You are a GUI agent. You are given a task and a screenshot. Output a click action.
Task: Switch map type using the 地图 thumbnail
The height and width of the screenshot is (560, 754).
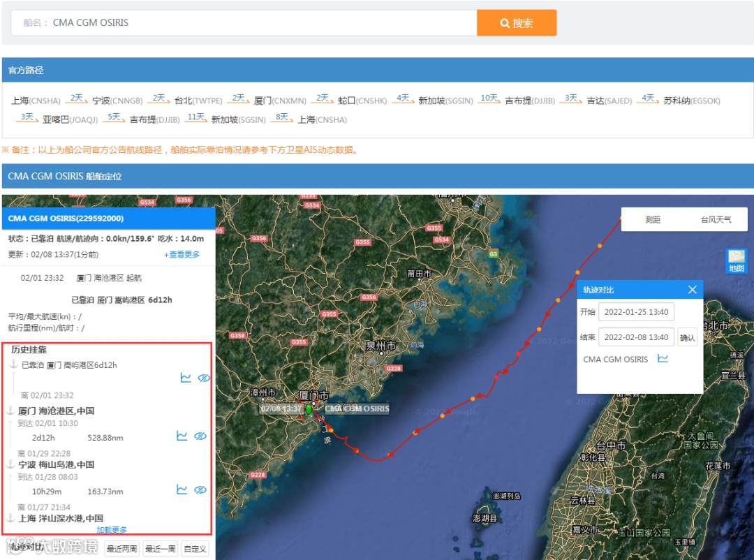737,261
